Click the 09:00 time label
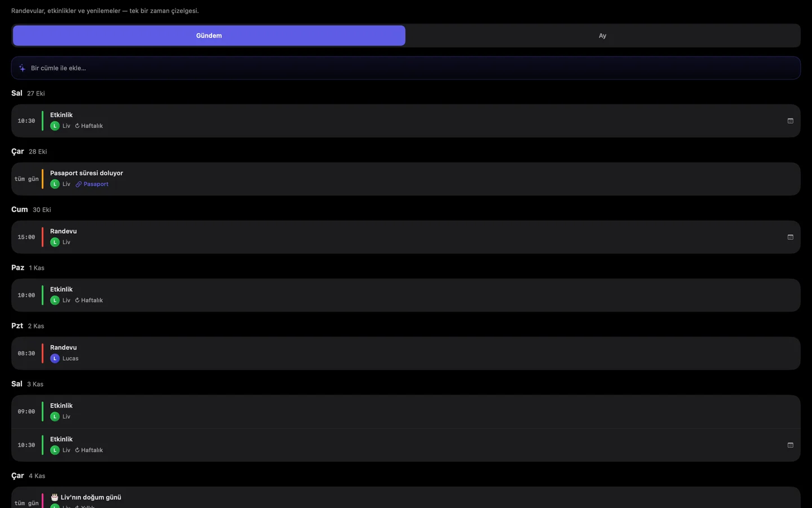 [x=27, y=411]
